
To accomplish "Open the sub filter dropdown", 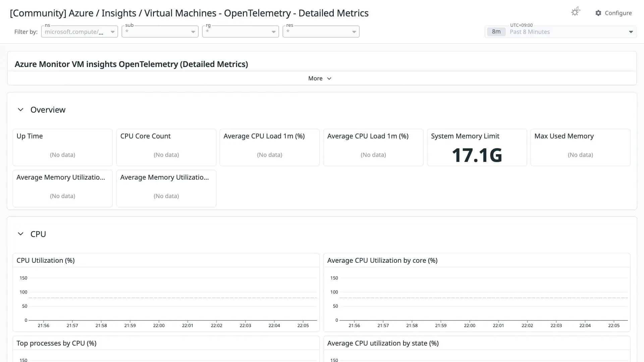I will [160, 32].
